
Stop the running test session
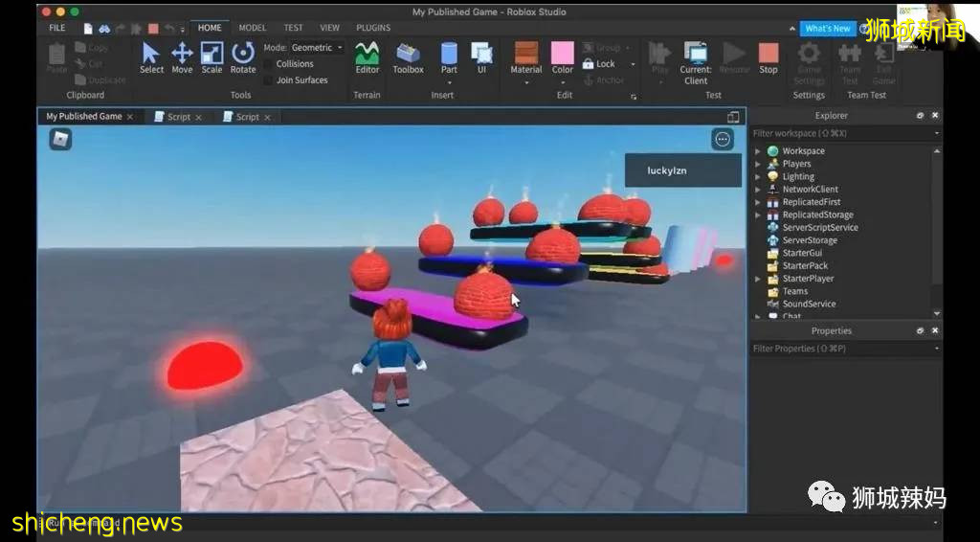[x=768, y=56]
